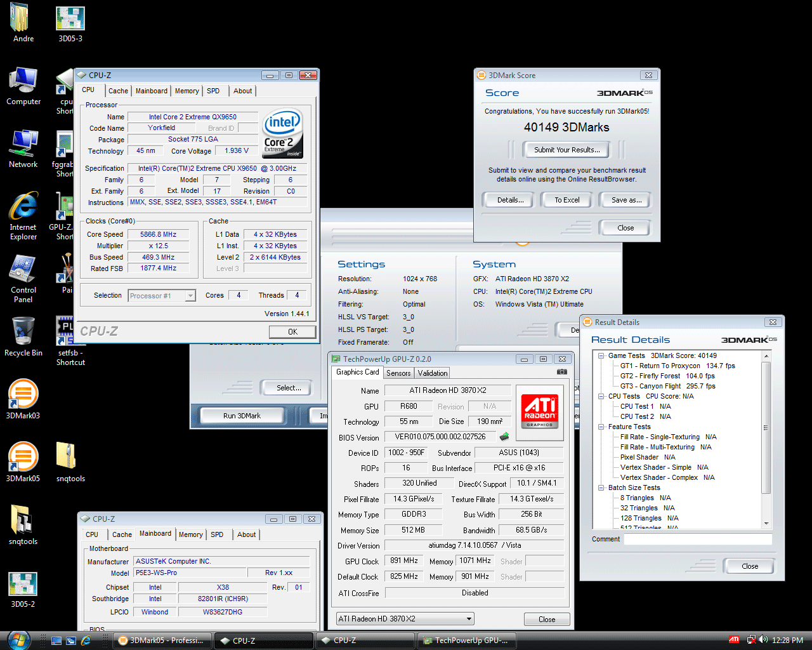Image resolution: width=812 pixels, height=650 pixels.
Task: Collapse the Game Tests tree node
Action: tap(601, 355)
